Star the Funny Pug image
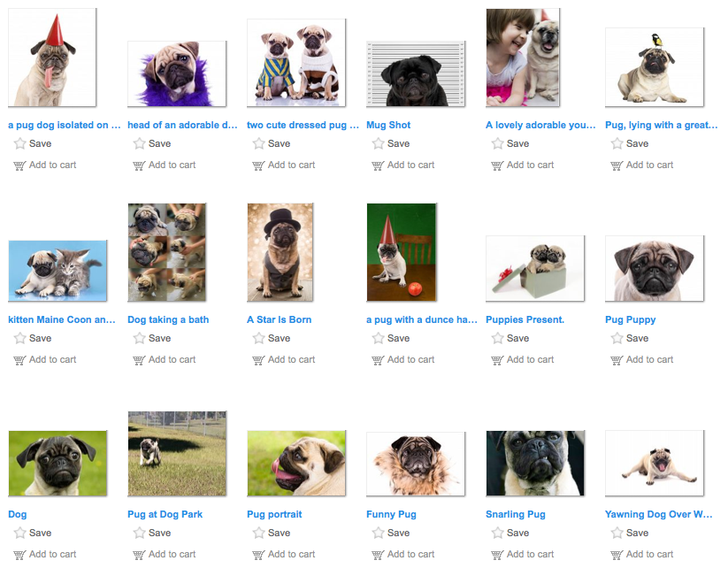Viewport: 728px width, 576px height. click(378, 533)
